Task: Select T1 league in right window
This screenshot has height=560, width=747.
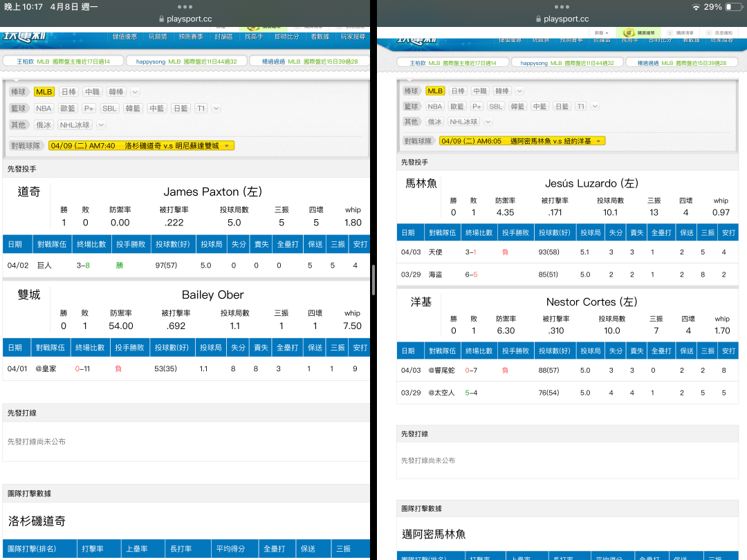Action: (x=580, y=106)
